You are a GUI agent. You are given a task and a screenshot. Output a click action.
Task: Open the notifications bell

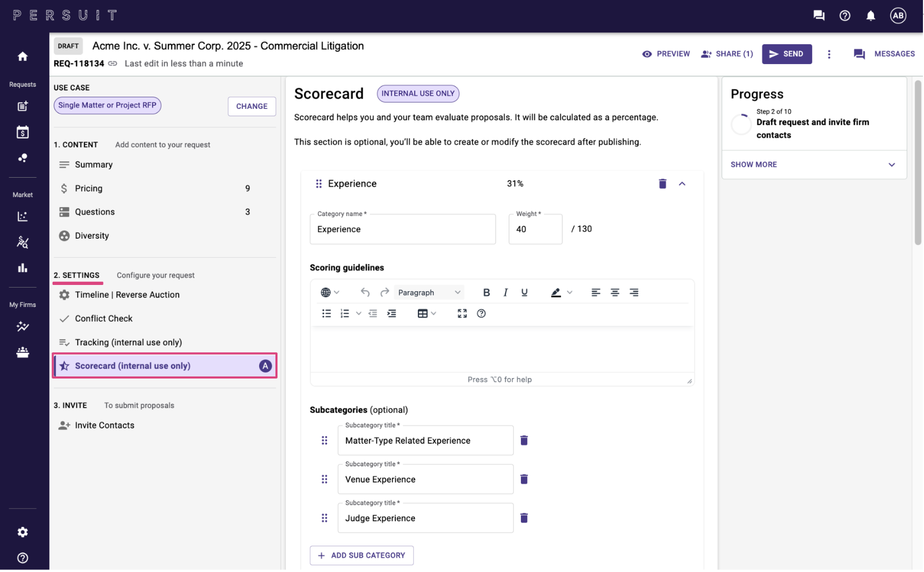coord(871,16)
